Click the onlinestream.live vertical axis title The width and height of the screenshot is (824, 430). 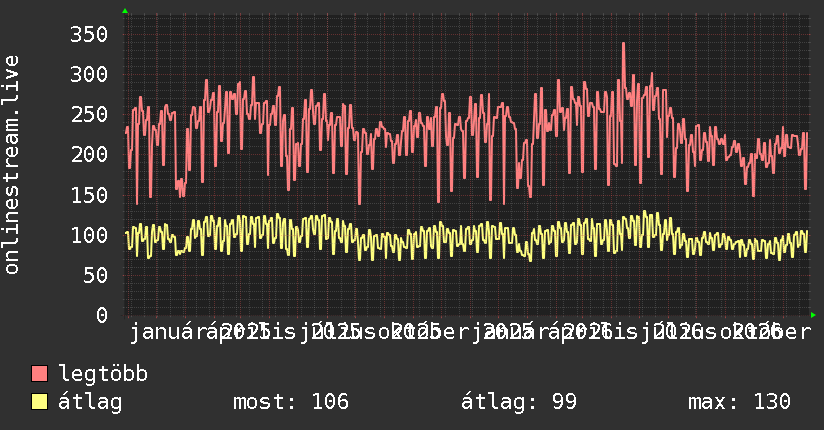[12, 165]
